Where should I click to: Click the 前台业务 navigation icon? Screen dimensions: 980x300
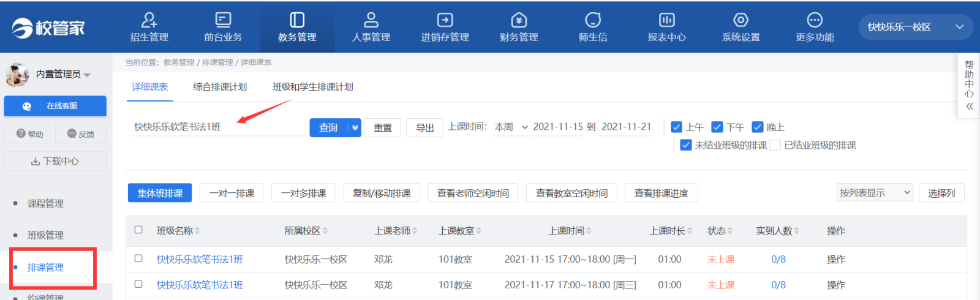223,20
